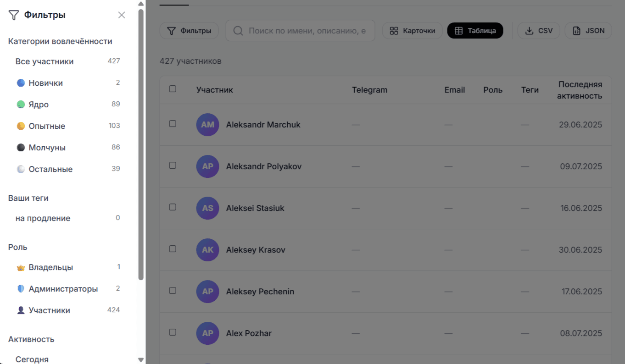The height and width of the screenshot is (364, 625).
Task: Export the list as CSV
Action: pos(539,31)
